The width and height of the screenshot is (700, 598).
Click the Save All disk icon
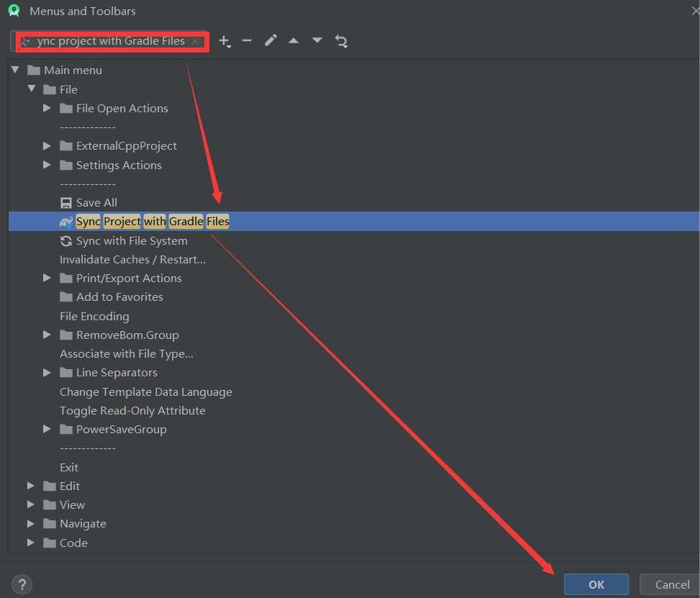66,203
